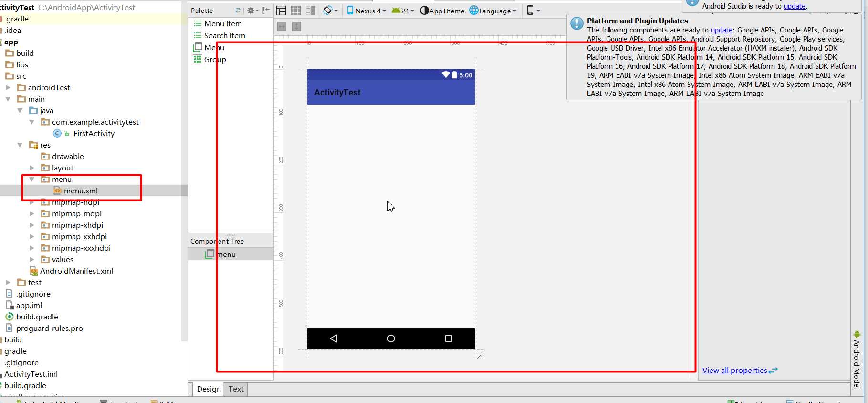868x403 pixels.
Task: Show design and blueprint side by side
Action: tap(311, 11)
